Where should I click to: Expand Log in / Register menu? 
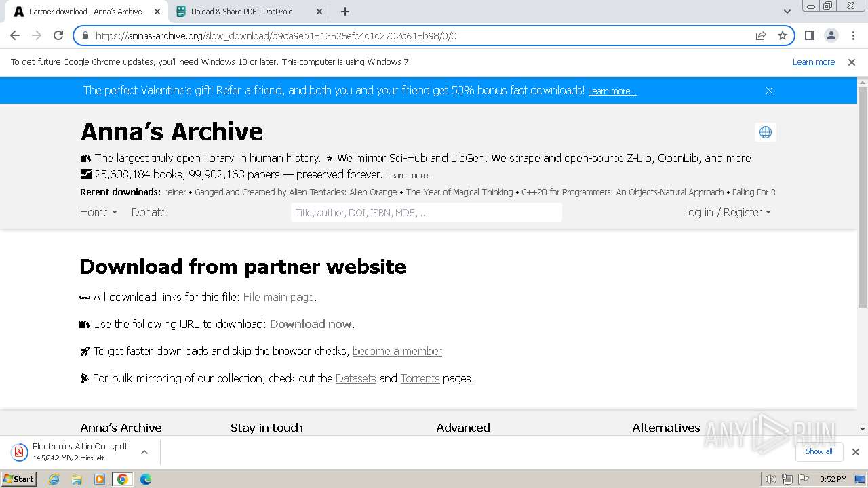point(726,212)
